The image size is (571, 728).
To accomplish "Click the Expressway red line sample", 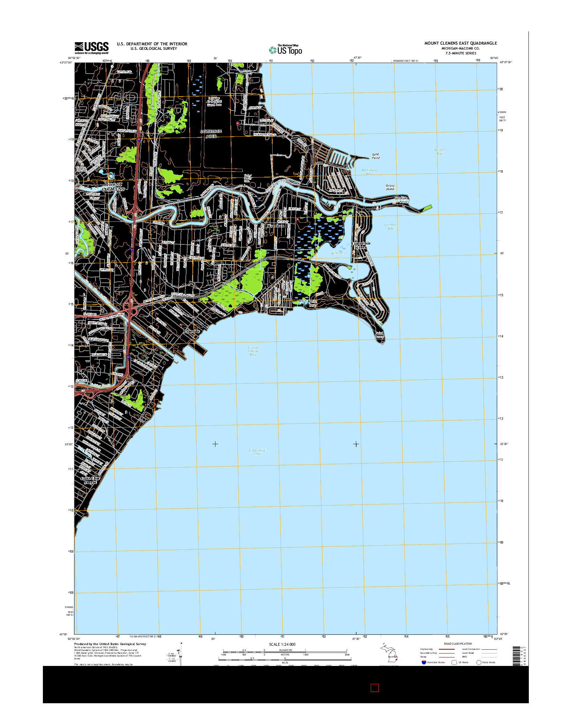I will tap(446, 649).
